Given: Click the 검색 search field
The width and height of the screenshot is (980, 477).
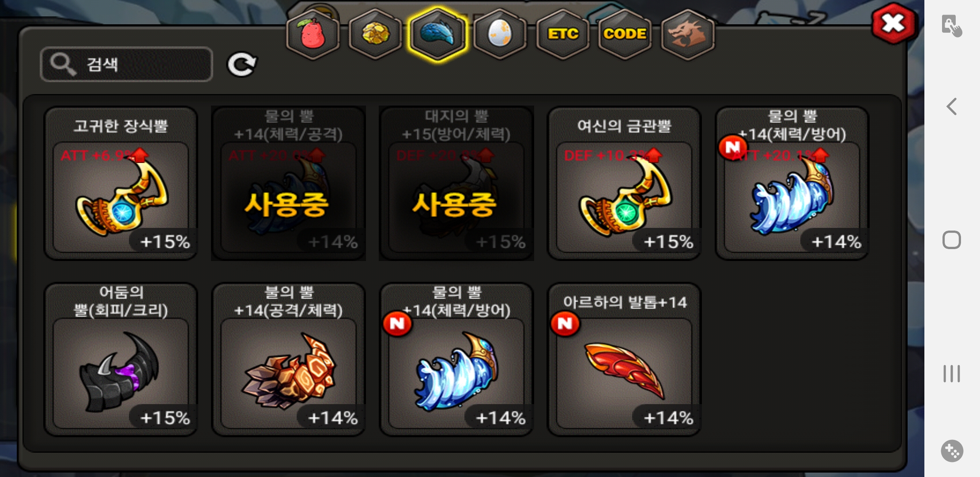Looking at the screenshot, I should pyautogui.click(x=127, y=64).
